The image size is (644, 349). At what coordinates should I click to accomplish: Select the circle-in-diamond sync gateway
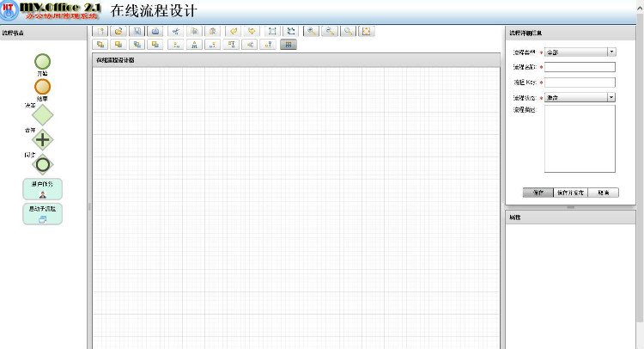point(43,165)
